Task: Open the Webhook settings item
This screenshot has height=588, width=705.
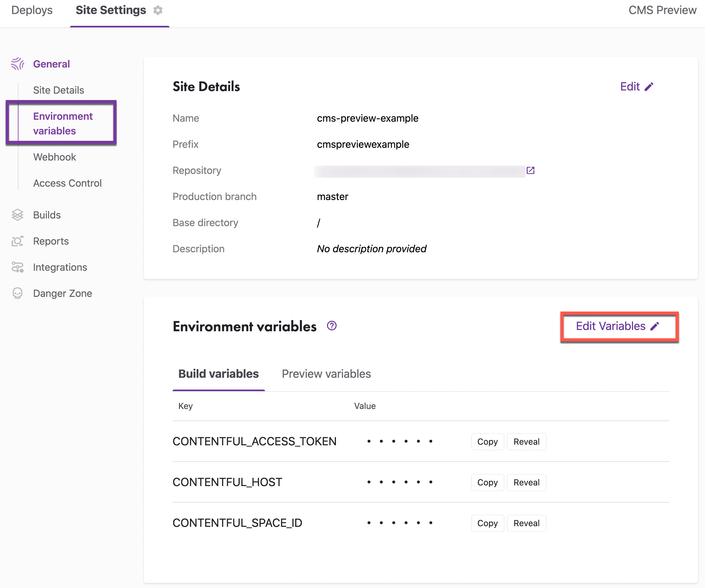Action: click(55, 157)
